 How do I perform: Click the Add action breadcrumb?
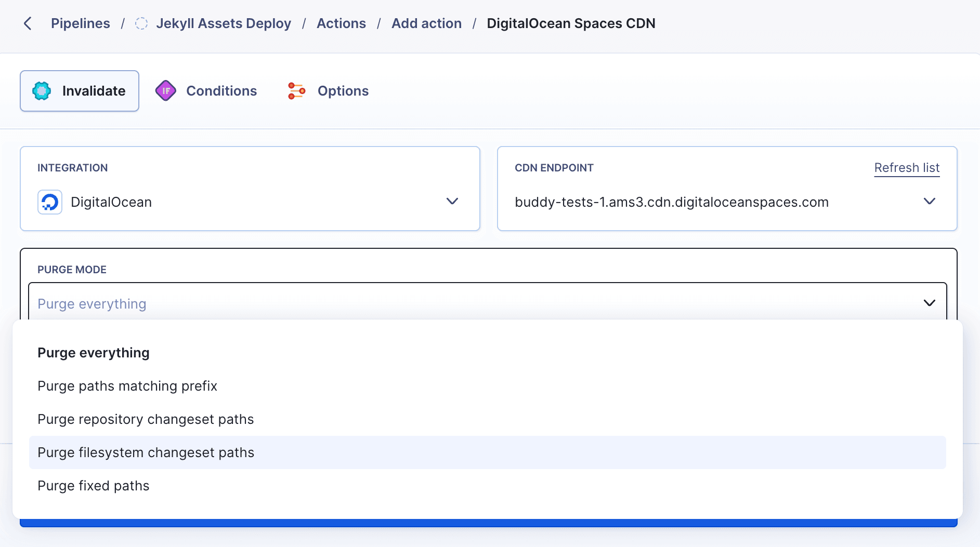(x=426, y=23)
